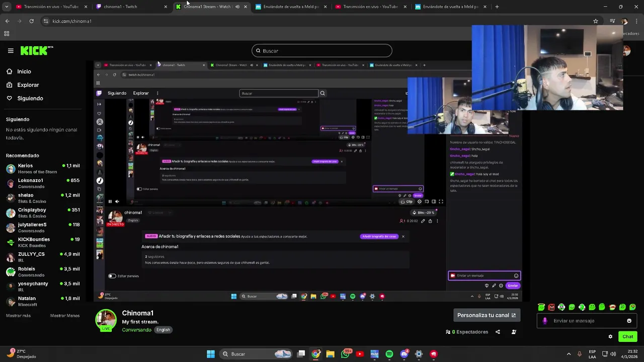Open recommended channel Natalan
Screen dimensions: 644x362
click(x=43, y=301)
